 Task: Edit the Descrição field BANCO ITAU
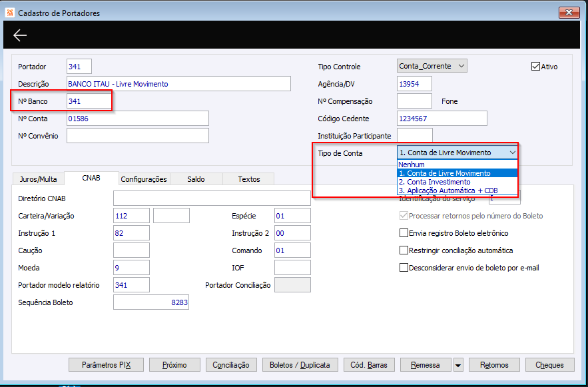click(x=178, y=84)
